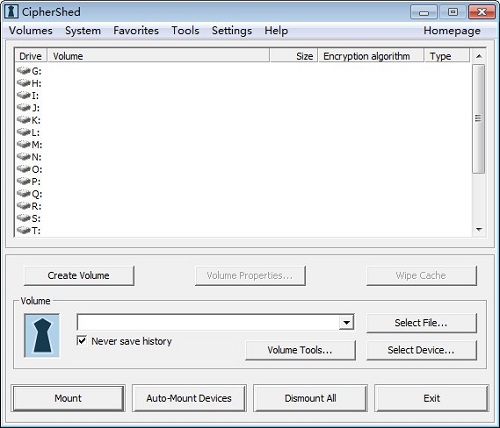Open the Tools menu
Image resolution: width=500 pixels, height=428 pixels.
[185, 31]
